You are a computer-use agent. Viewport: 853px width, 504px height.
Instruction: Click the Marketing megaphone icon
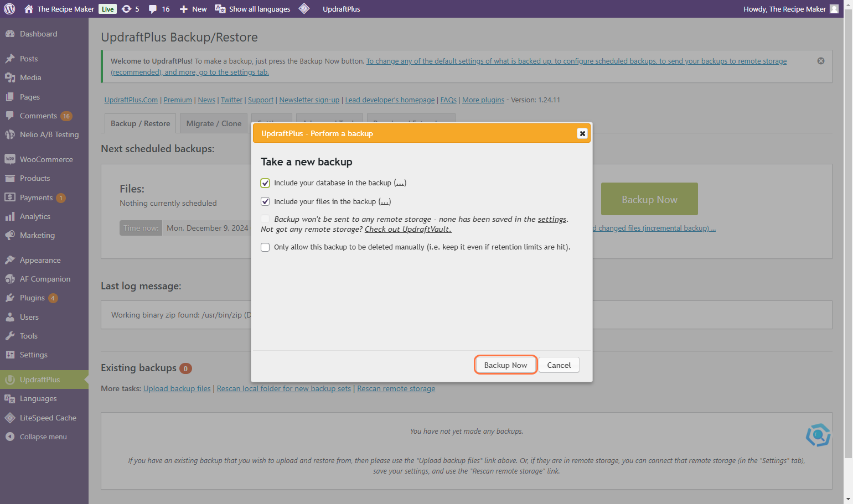(10, 235)
